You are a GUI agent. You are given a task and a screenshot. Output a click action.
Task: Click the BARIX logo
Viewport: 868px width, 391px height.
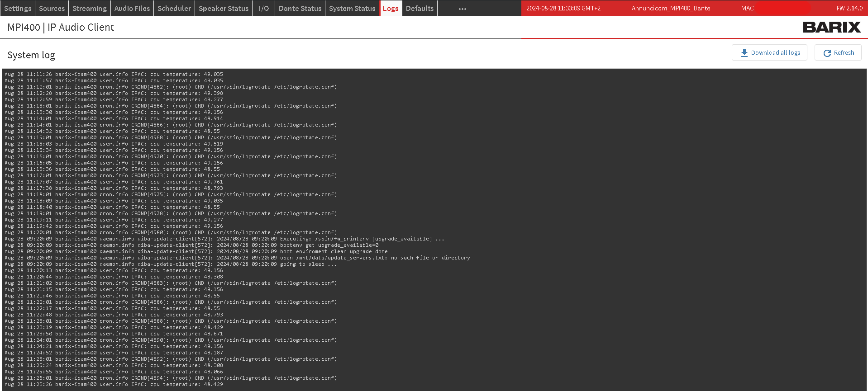point(831,27)
